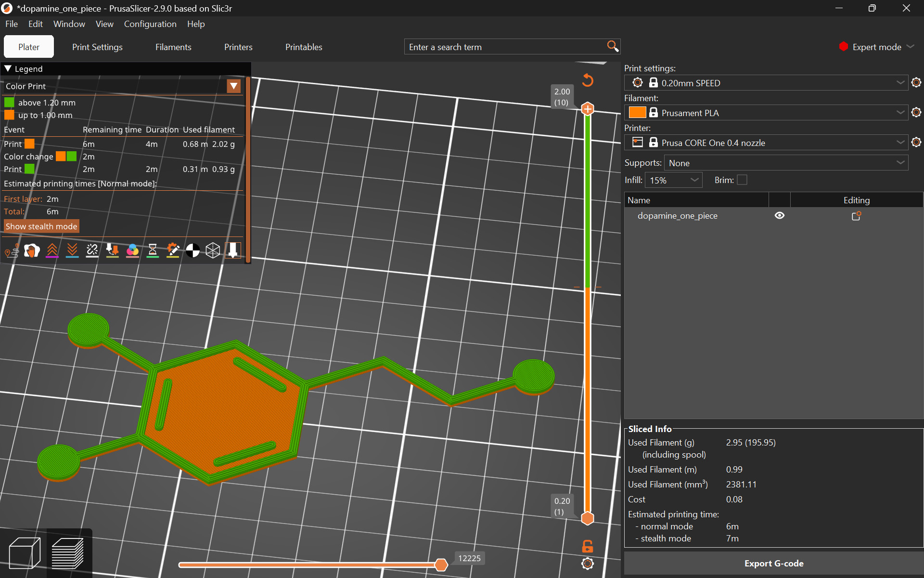The width and height of the screenshot is (924, 578).
Task: Click the orange filament color swatch
Action: (637, 112)
